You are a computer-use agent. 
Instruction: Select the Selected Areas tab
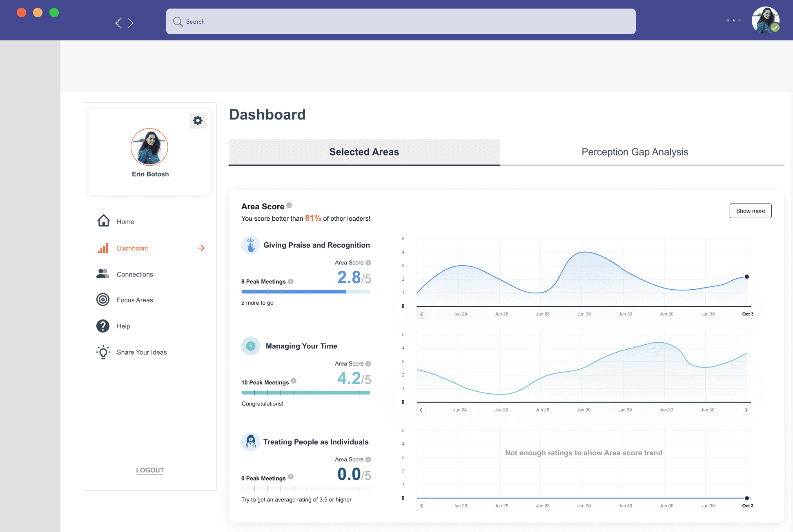[x=364, y=152]
